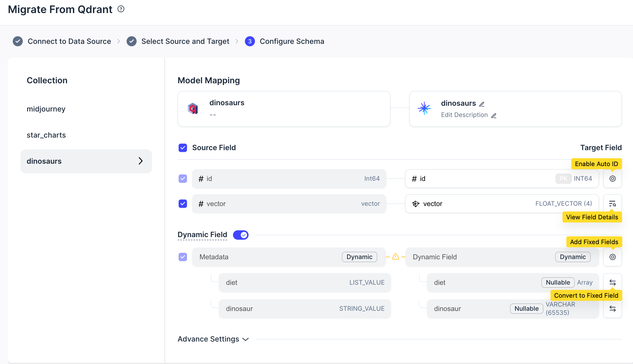Viewport: 633px width, 364px height.
Task: Select the star_charts collection
Action: [46, 135]
